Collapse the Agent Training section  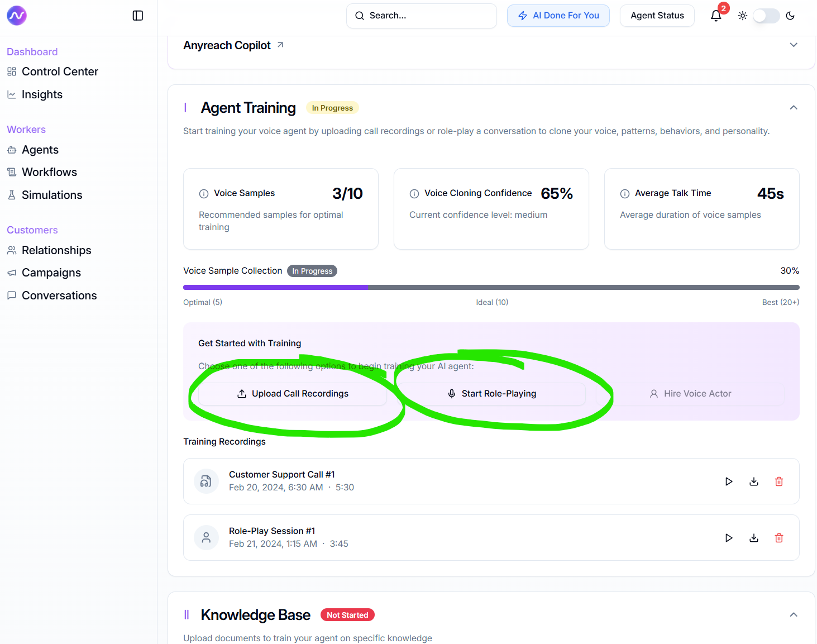794,107
